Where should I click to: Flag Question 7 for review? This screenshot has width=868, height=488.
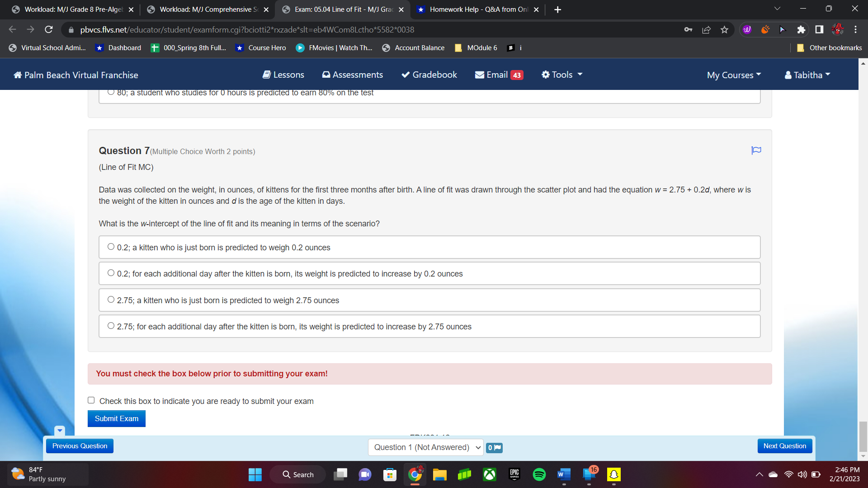pos(756,150)
